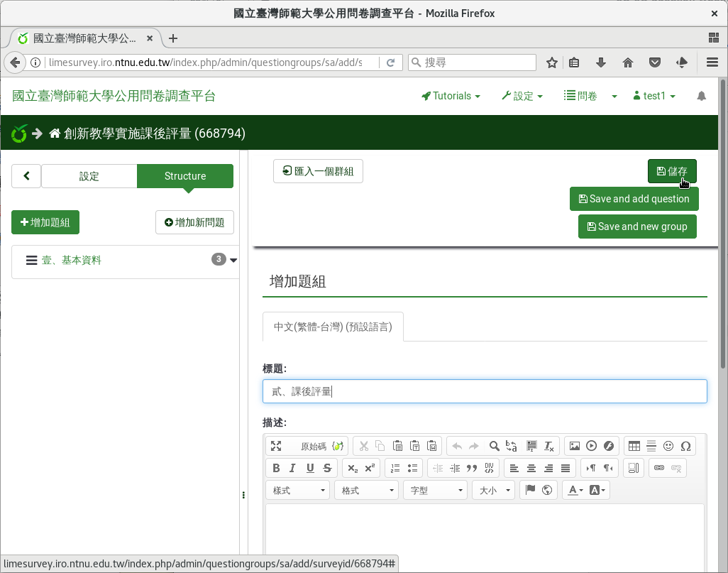Toggle superscript formatting
728x573 pixels.
click(x=370, y=468)
